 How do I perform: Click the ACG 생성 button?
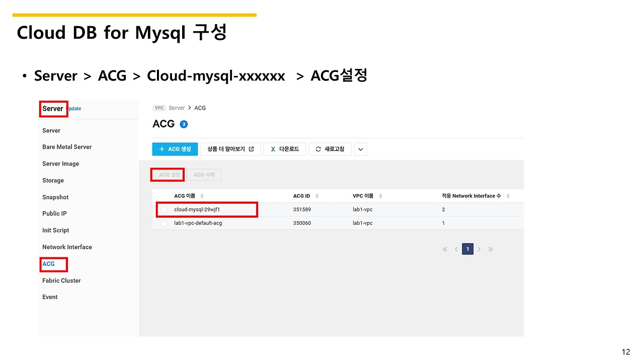[175, 149]
